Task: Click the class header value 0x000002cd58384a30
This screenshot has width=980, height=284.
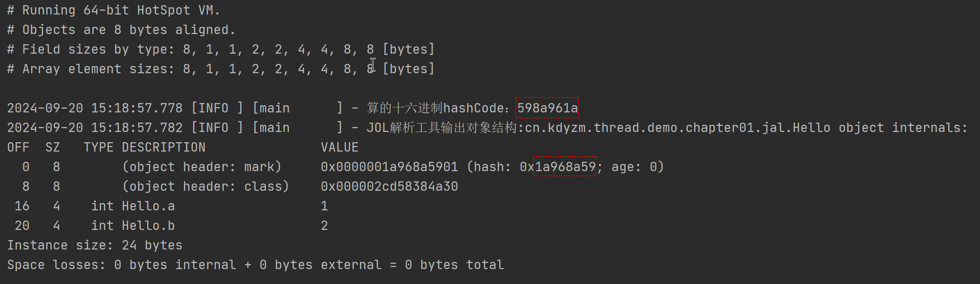Action: 389,186
